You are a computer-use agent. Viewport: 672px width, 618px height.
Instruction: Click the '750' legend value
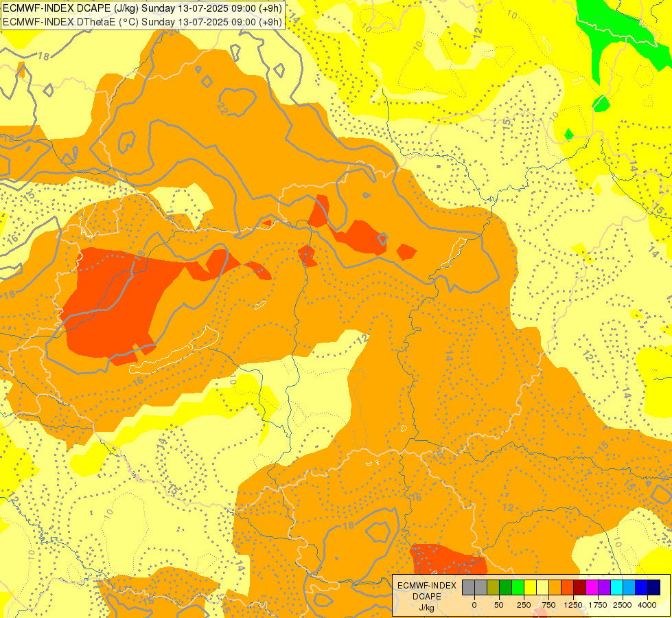pyautogui.click(x=548, y=605)
